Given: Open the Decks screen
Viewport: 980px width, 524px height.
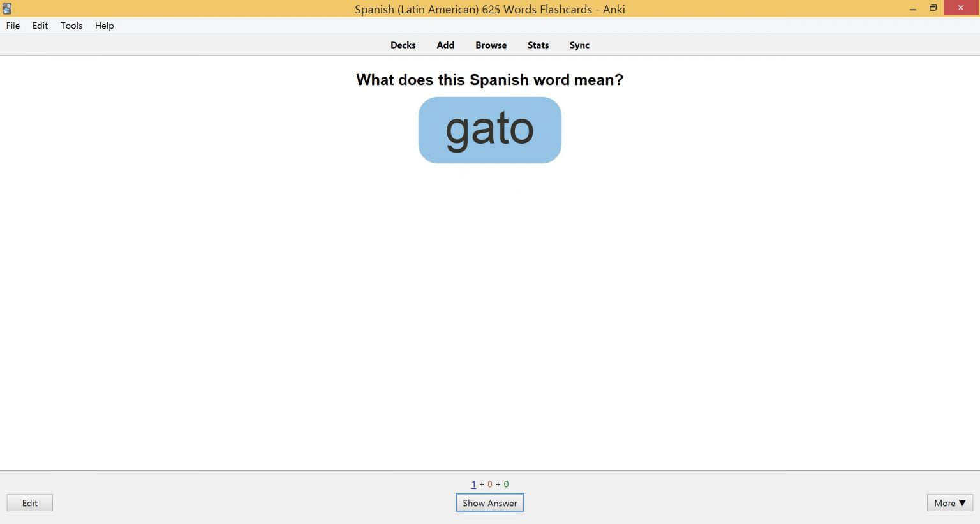Looking at the screenshot, I should 403,45.
